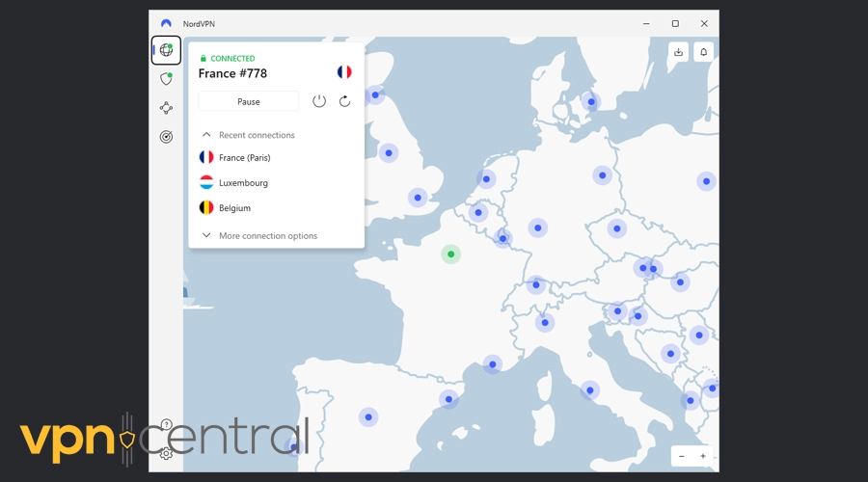Viewport: 868px width, 482px height.
Task: Open the notifications bell
Action: coord(704,52)
